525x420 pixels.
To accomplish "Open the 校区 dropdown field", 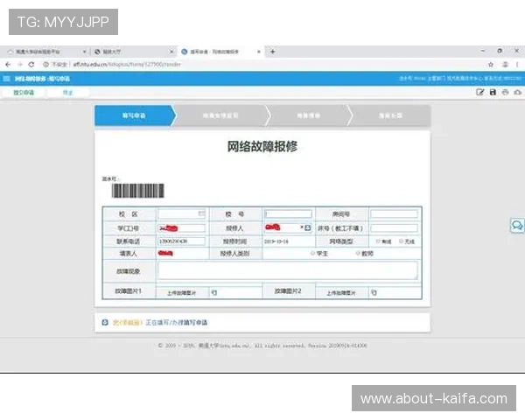I will [x=181, y=213].
